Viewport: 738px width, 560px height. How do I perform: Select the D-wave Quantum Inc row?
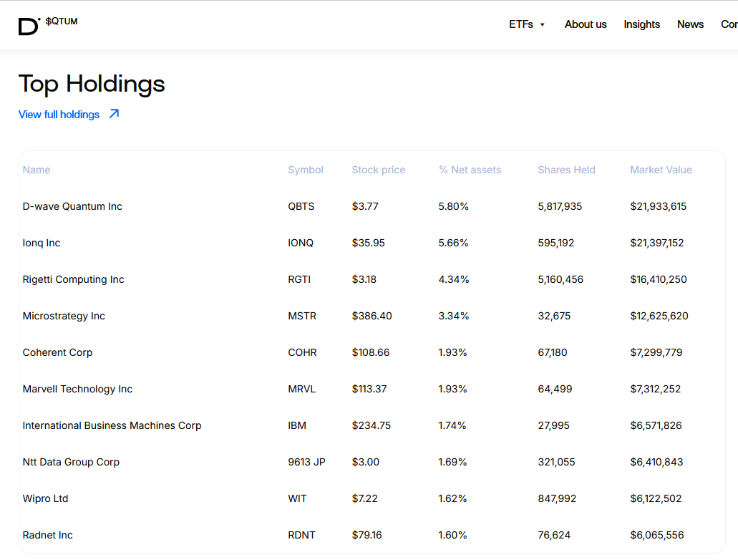pyautogui.click(x=72, y=206)
